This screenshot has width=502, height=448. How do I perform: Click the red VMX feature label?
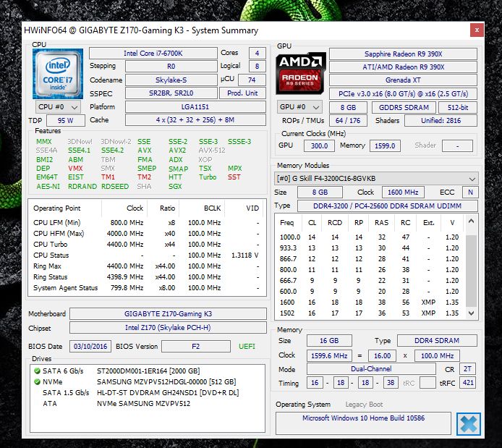tap(75, 169)
